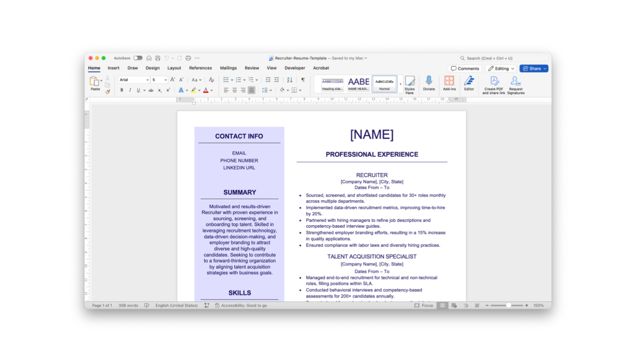Open the Arial font name dropdown
Viewport: 644px width, 362px height.
pos(134,80)
